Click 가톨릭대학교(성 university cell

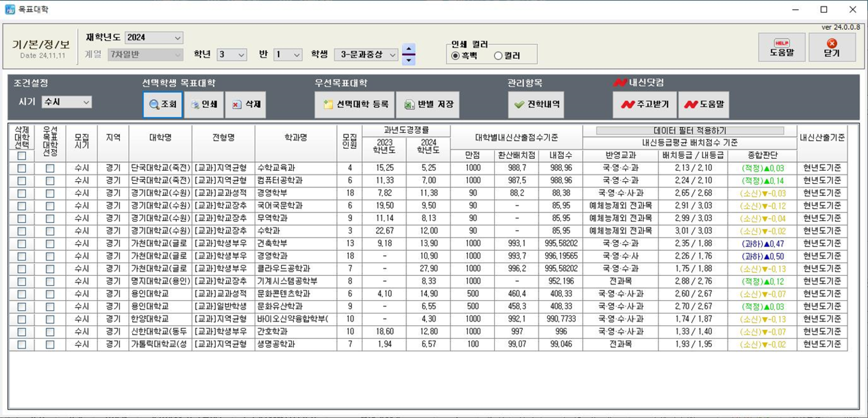click(x=160, y=344)
